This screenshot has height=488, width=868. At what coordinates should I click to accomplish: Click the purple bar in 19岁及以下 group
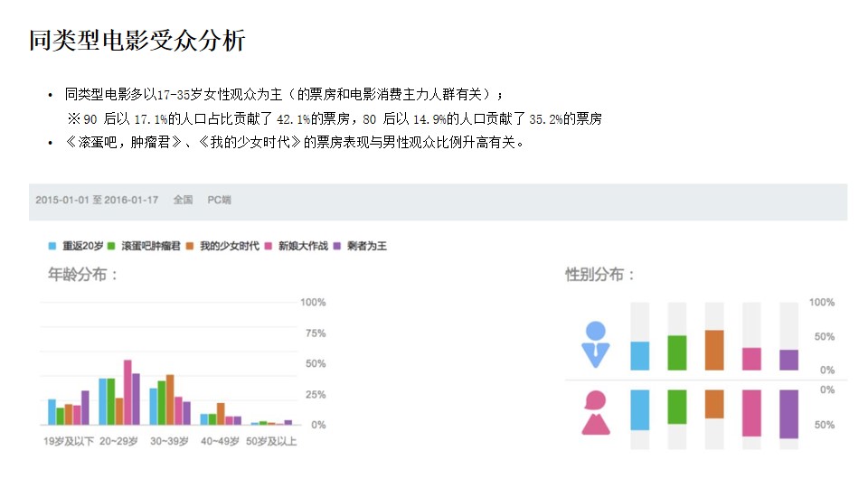(x=85, y=408)
